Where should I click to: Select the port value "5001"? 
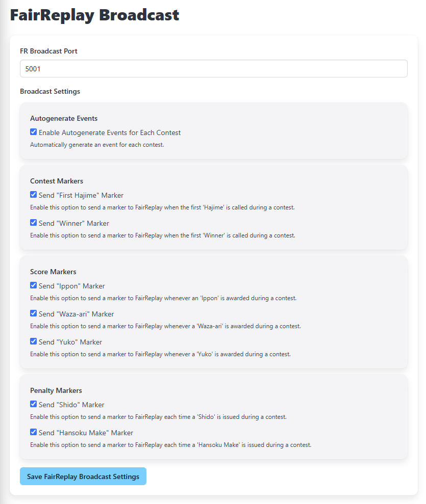coord(31,68)
